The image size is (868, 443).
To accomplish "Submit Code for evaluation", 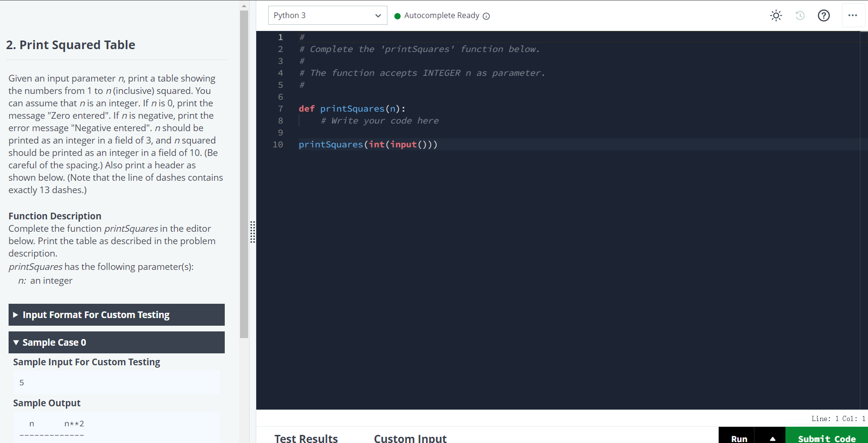I will (827, 438).
